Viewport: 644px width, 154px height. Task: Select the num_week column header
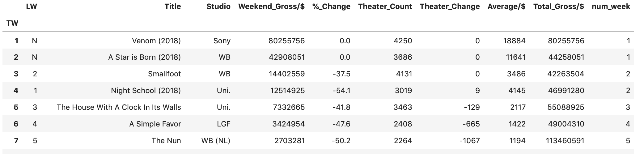click(611, 6)
